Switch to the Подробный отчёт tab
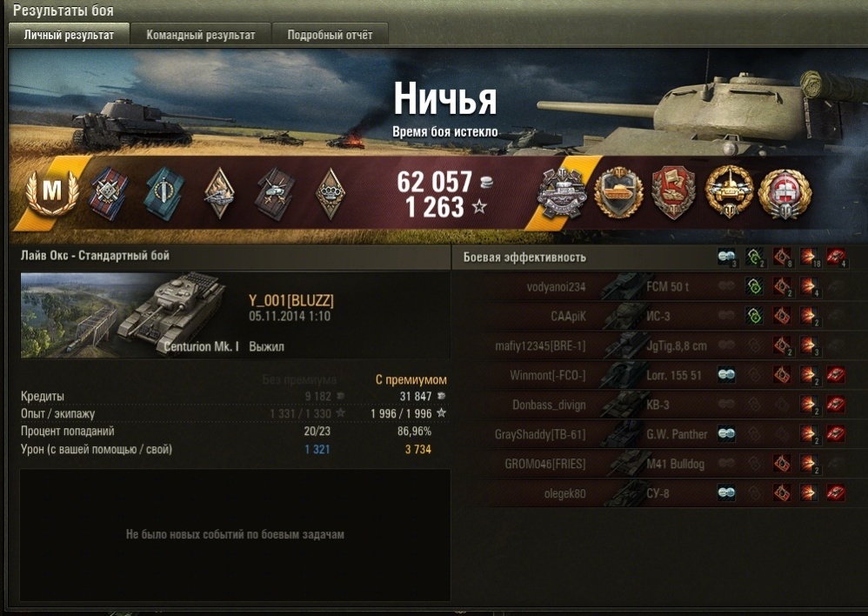 click(x=330, y=34)
